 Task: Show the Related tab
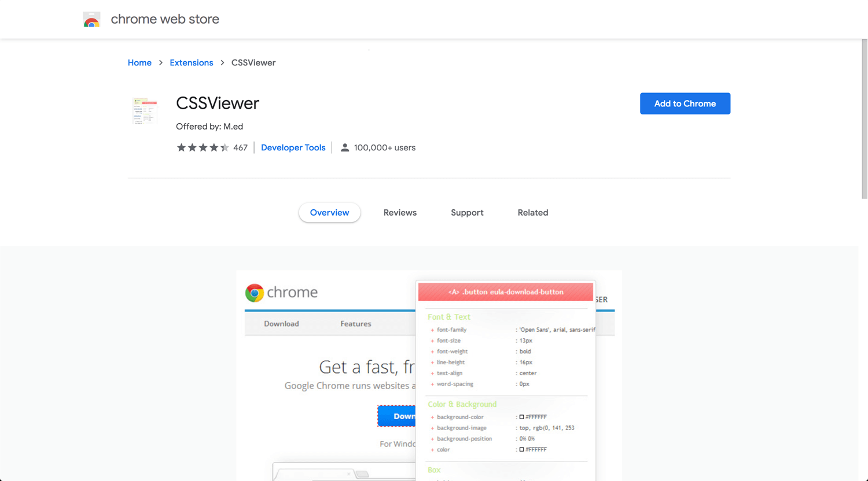point(533,213)
